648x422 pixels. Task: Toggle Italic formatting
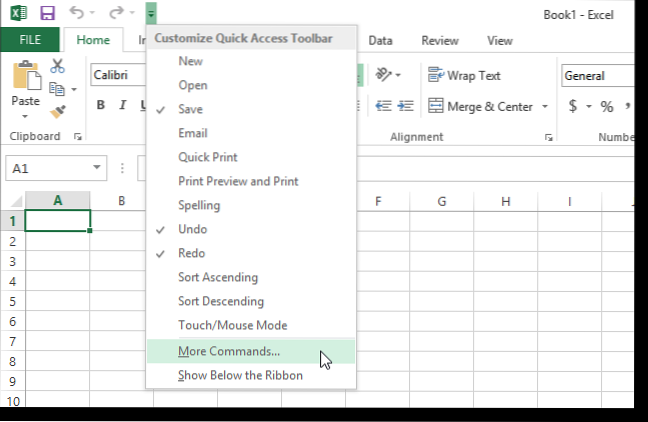[x=122, y=105]
